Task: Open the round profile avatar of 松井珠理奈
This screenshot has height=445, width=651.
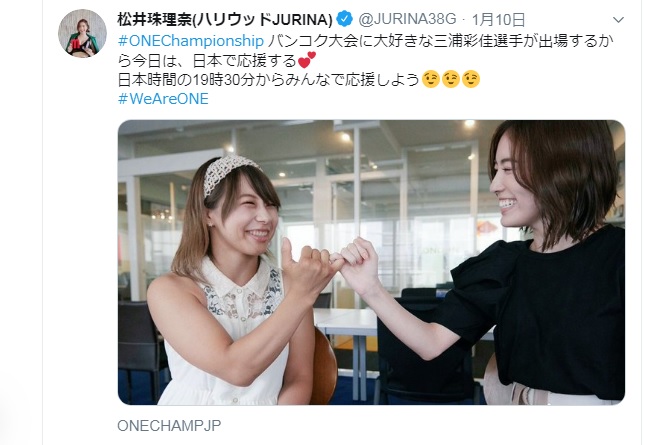Action: 82,33
